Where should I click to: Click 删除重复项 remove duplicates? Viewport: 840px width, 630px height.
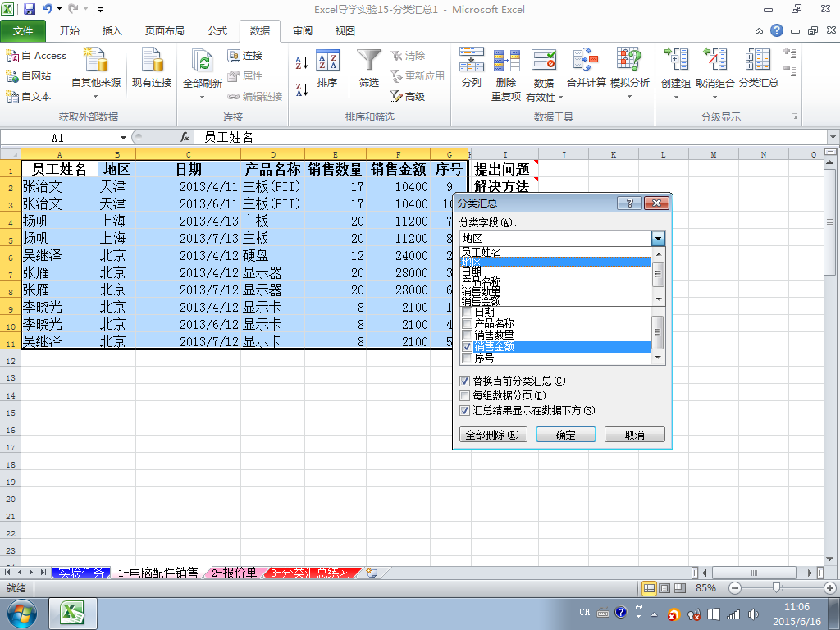coord(506,75)
